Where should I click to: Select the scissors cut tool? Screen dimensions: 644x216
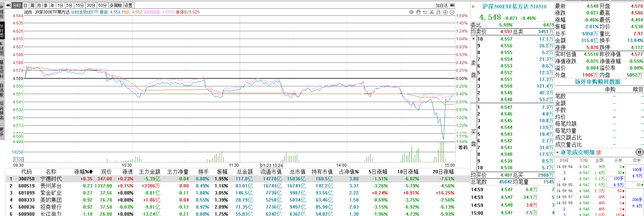coord(432,12)
